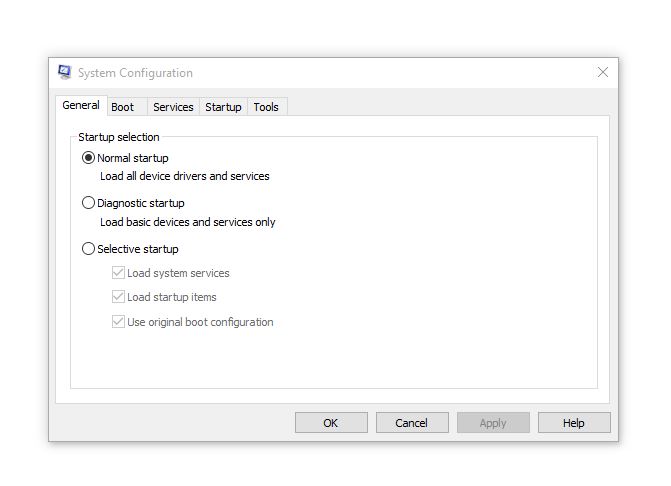671x486 pixels.
Task: Confirm with the OK button
Action: coord(331,423)
